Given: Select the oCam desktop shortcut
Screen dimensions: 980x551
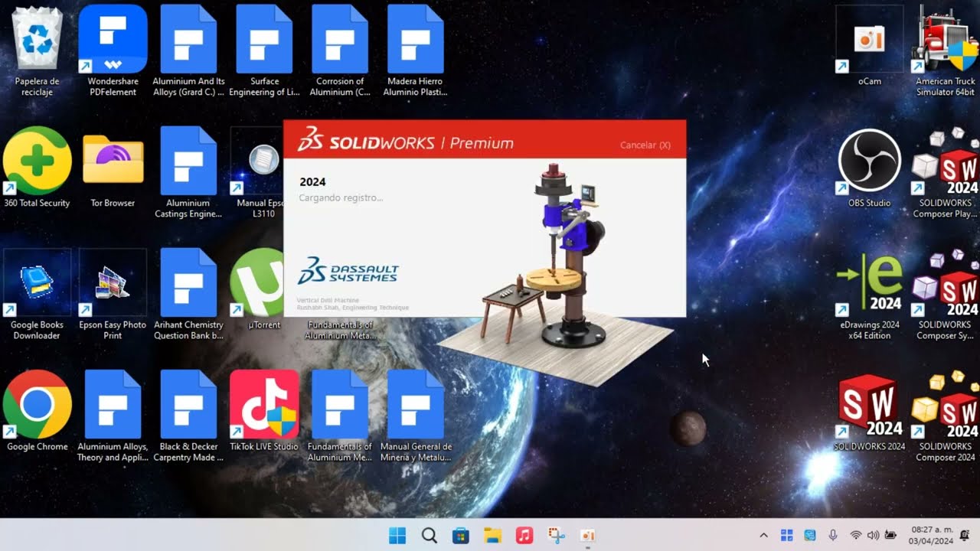Looking at the screenshot, I should (x=869, y=46).
